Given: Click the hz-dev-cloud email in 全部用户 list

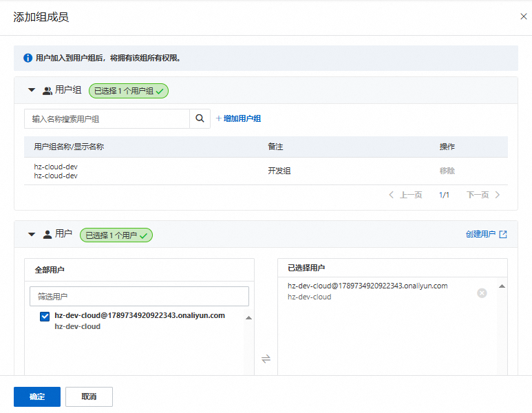Looking at the screenshot, I should (x=140, y=315).
